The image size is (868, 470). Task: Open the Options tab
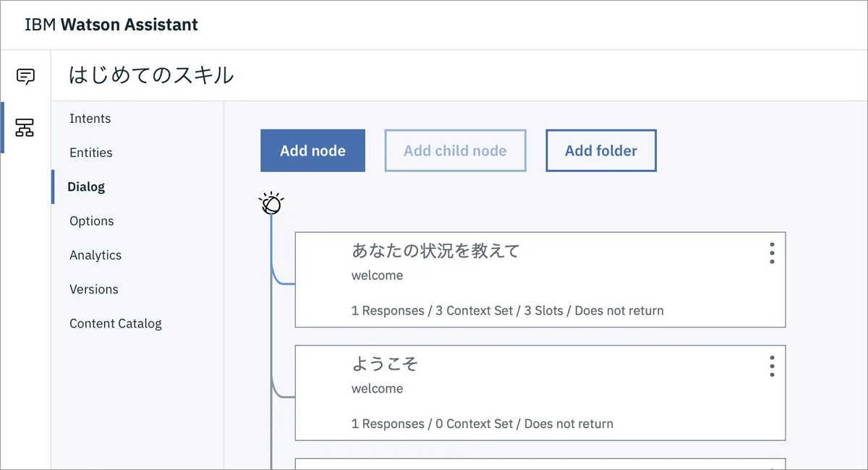[x=92, y=221]
